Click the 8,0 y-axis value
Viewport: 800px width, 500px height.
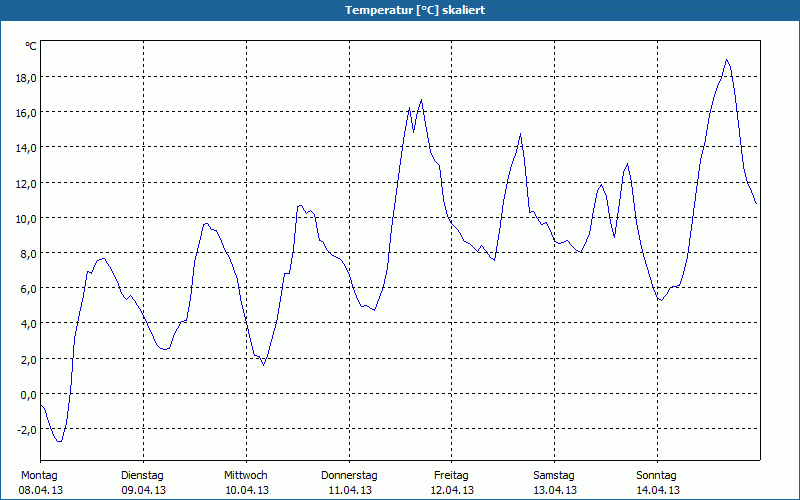pyautogui.click(x=29, y=254)
